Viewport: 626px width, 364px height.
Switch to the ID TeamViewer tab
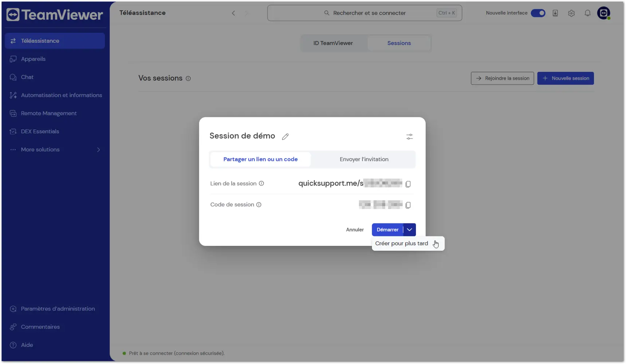point(333,43)
